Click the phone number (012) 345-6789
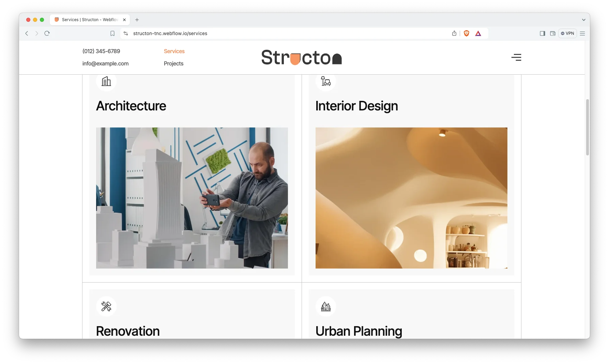 101,51
